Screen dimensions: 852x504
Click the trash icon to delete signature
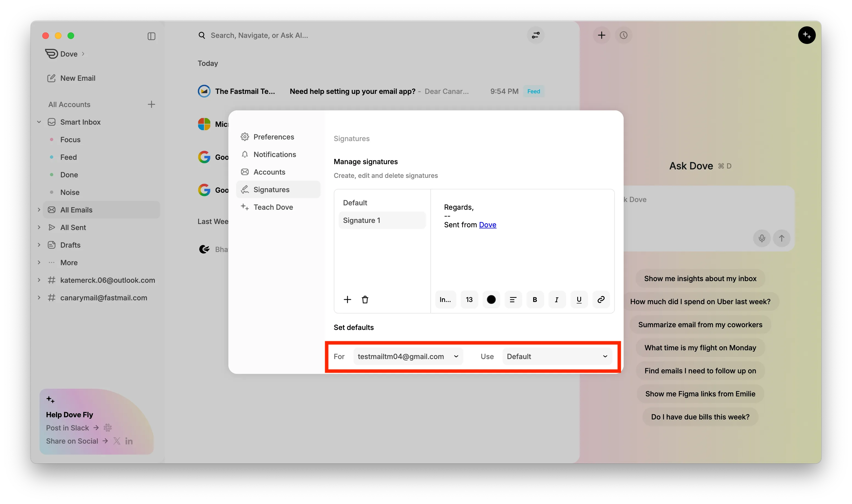click(365, 299)
